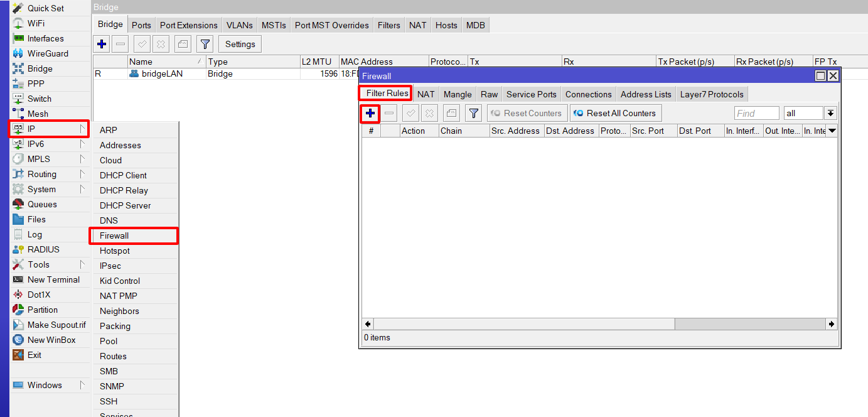
Task: Click the filter funnel icon in Bridge toolbar
Action: [205, 44]
